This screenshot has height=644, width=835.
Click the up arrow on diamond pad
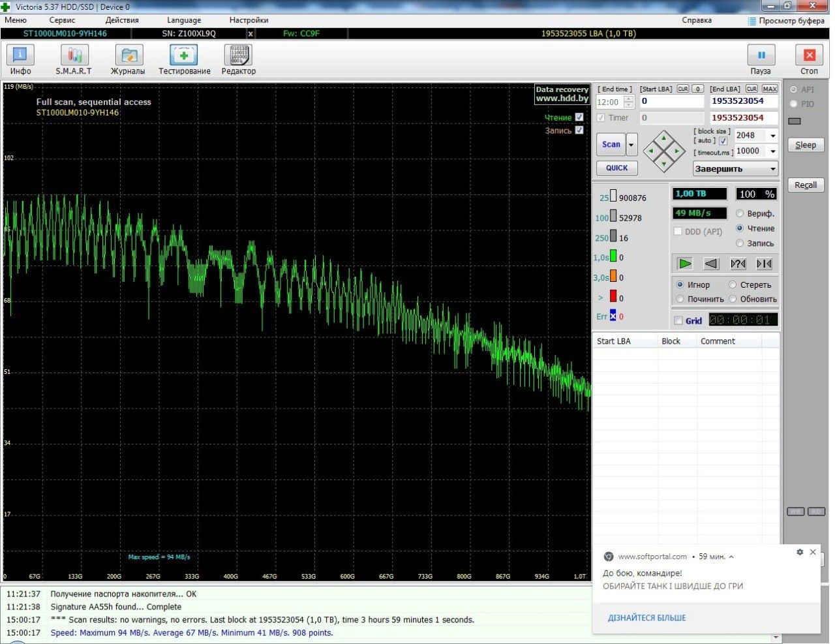click(x=664, y=138)
